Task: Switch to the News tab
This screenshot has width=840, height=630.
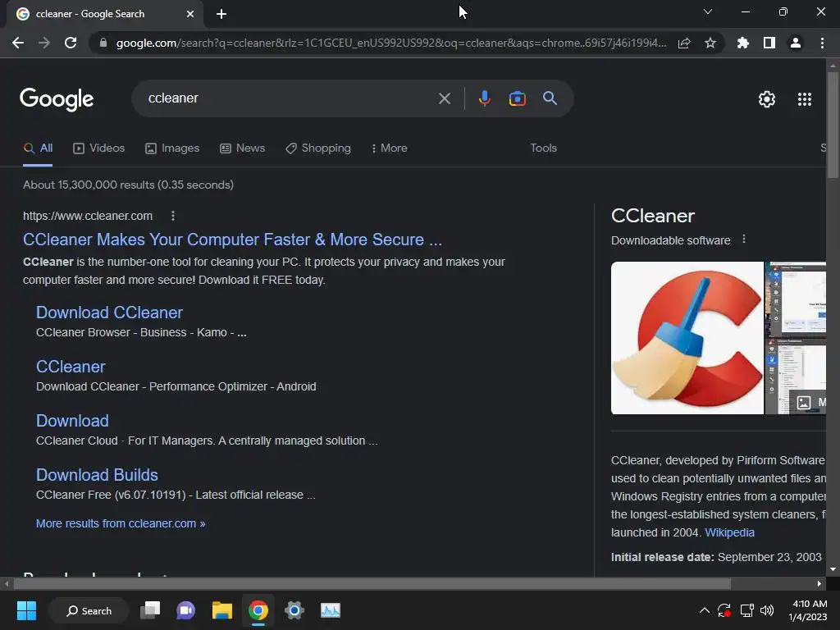Action: click(243, 148)
